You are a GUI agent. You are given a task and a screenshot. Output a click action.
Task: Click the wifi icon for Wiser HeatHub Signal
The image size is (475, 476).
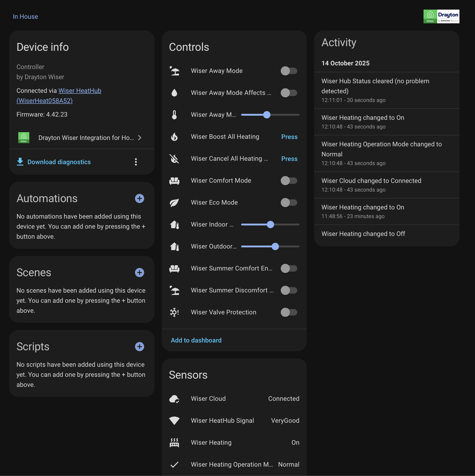pos(174,421)
